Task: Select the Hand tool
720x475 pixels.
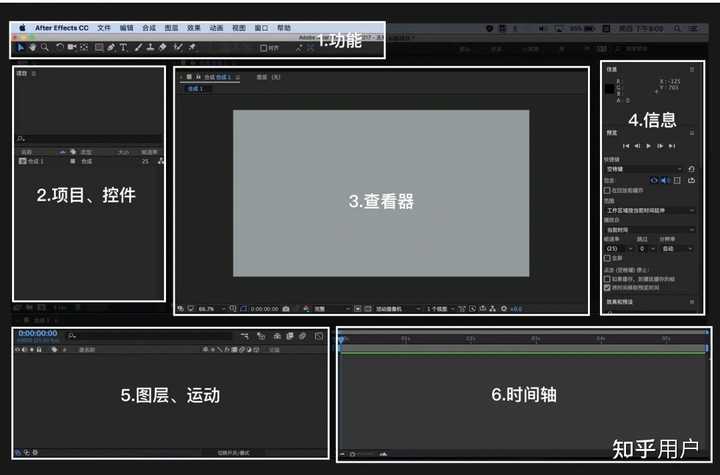Action: pyautogui.click(x=33, y=47)
